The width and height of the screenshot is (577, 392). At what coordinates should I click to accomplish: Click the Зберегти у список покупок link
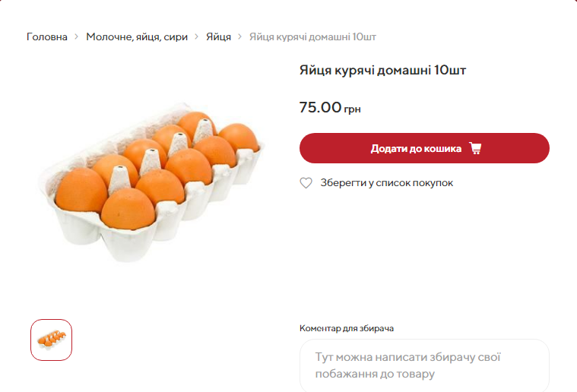(x=386, y=183)
